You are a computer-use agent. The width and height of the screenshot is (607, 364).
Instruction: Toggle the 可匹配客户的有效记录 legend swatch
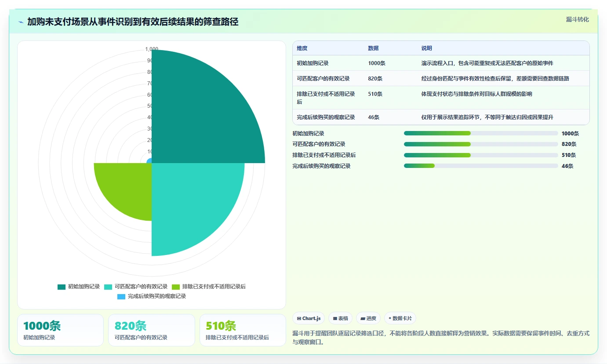pyautogui.click(x=108, y=287)
